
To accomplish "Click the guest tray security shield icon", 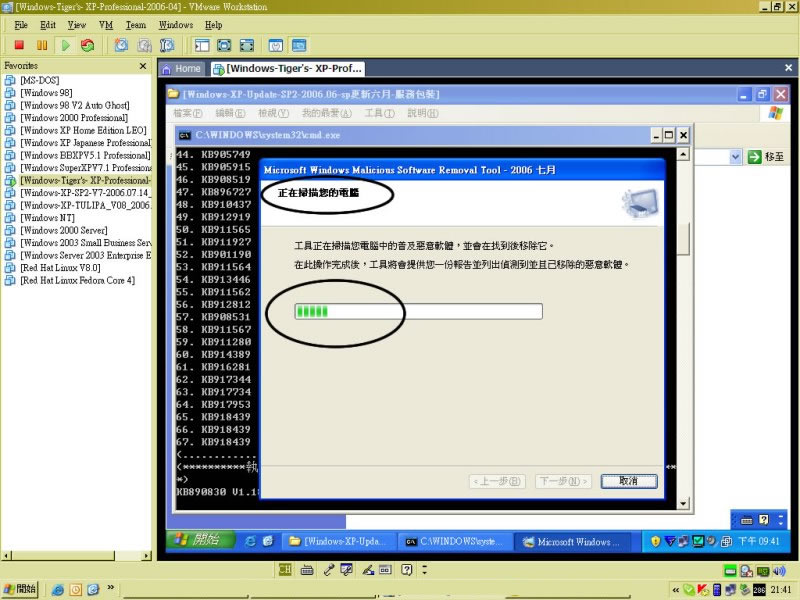I will click(656, 541).
